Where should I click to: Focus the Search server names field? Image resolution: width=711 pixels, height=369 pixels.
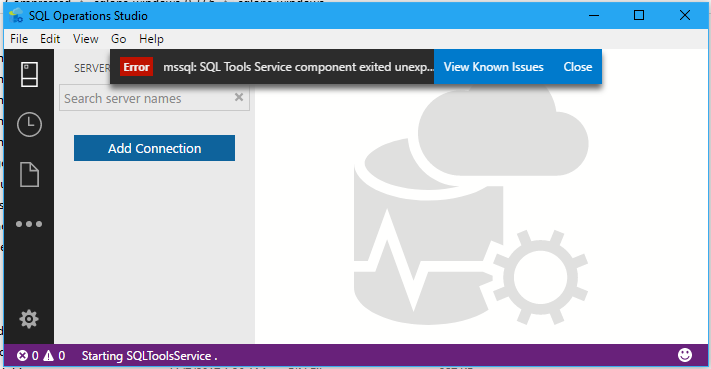coord(154,98)
